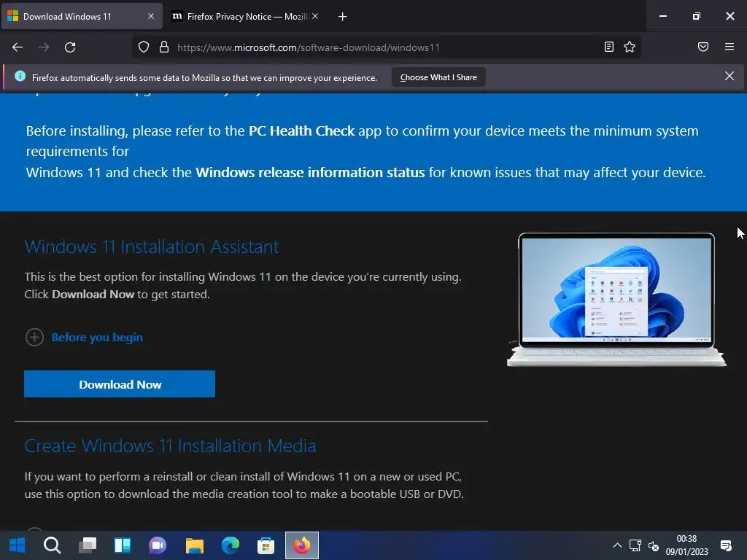Viewport: 747px width, 560px height.
Task: Expand the Before you begin section
Action: [97, 337]
